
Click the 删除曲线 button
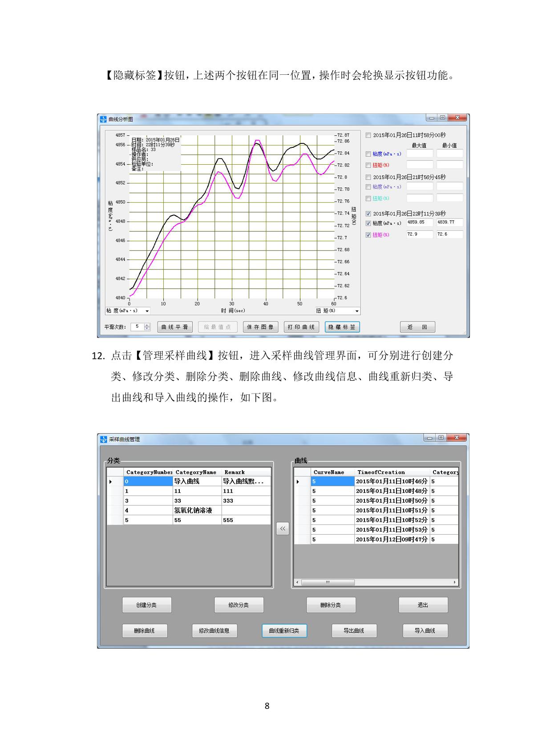[x=145, y=631]
